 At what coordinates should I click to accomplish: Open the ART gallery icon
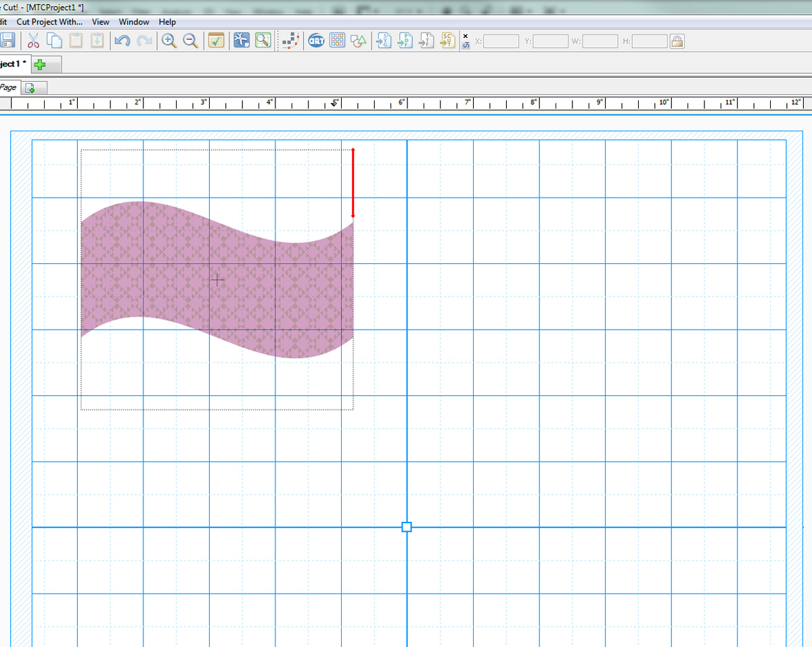[x=315, y=41]
